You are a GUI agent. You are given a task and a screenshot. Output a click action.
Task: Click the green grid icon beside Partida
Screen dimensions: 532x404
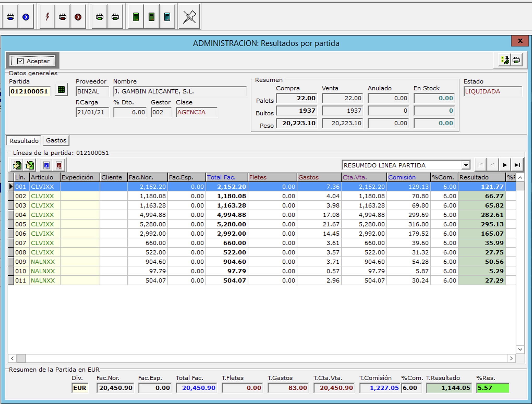point(61,90)
